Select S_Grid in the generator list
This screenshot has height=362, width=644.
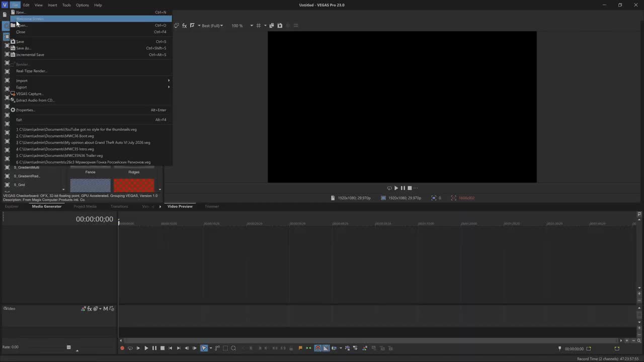(x=19, y=185)
